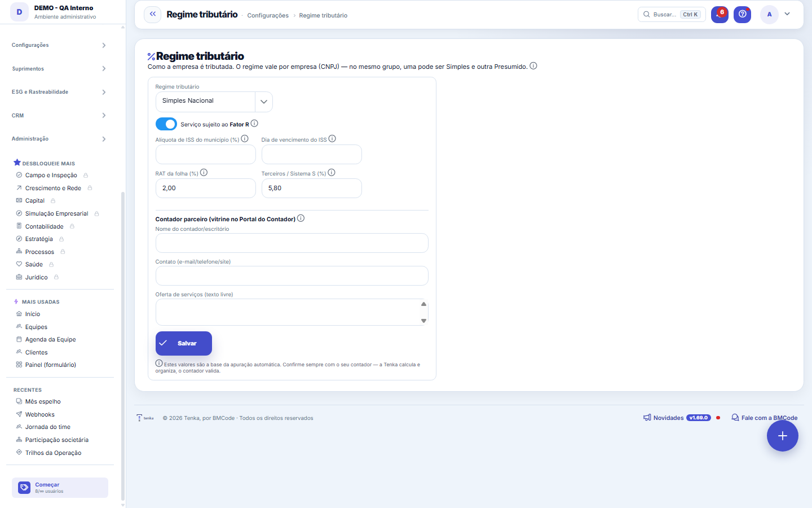Click the megaphone Novidades icon
Image resolution: width=812 pixels, height=508 pixels.
click(x=647, y=418)
